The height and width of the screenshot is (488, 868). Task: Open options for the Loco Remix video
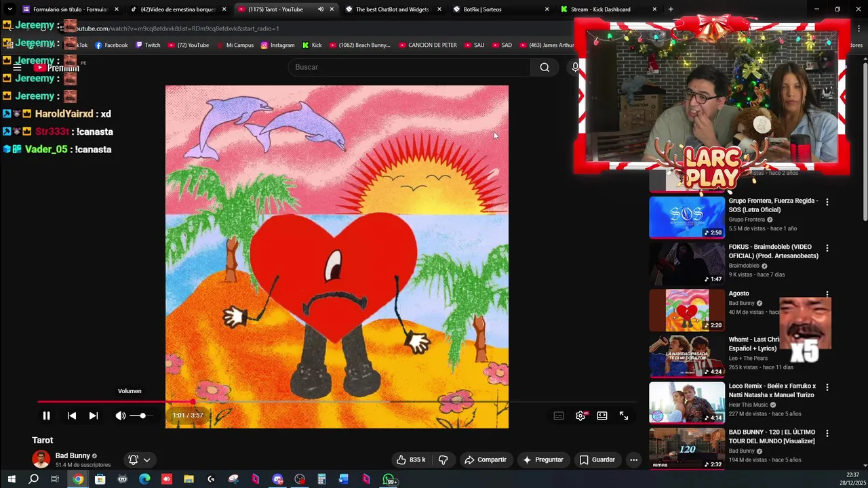[827, 387]
